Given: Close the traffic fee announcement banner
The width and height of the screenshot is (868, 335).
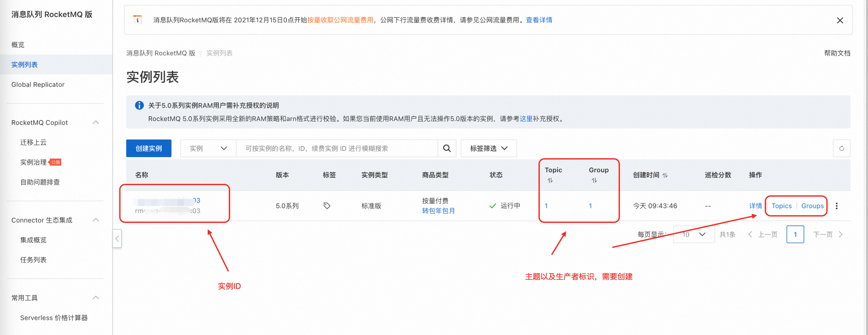Looking at the screenshot, I should [x=840, y=20].
